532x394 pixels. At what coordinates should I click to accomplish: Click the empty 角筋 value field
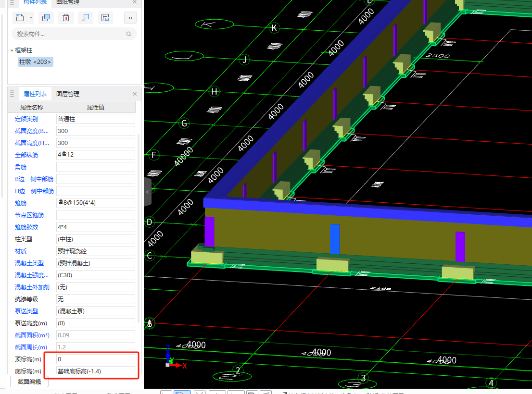[x=96, y=167]
